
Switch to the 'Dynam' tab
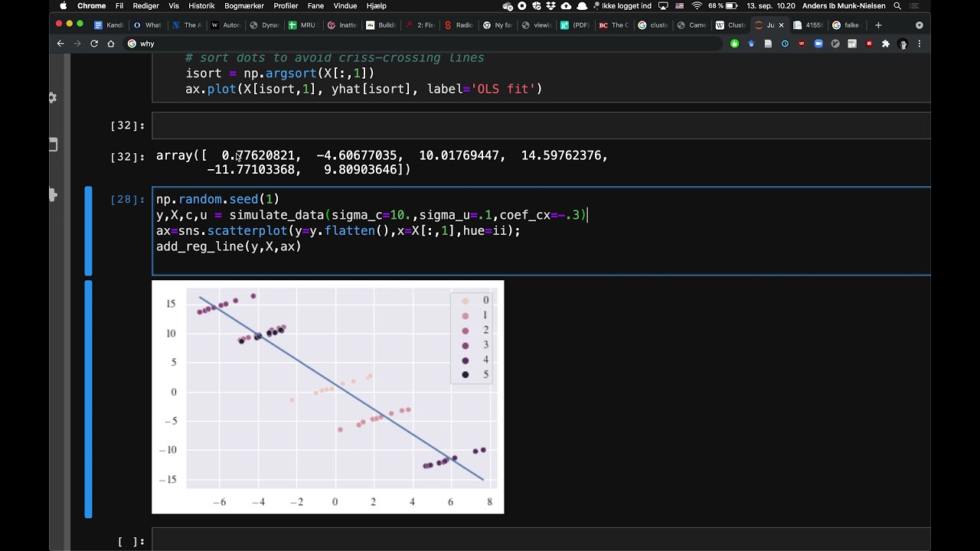click(264, 25)
